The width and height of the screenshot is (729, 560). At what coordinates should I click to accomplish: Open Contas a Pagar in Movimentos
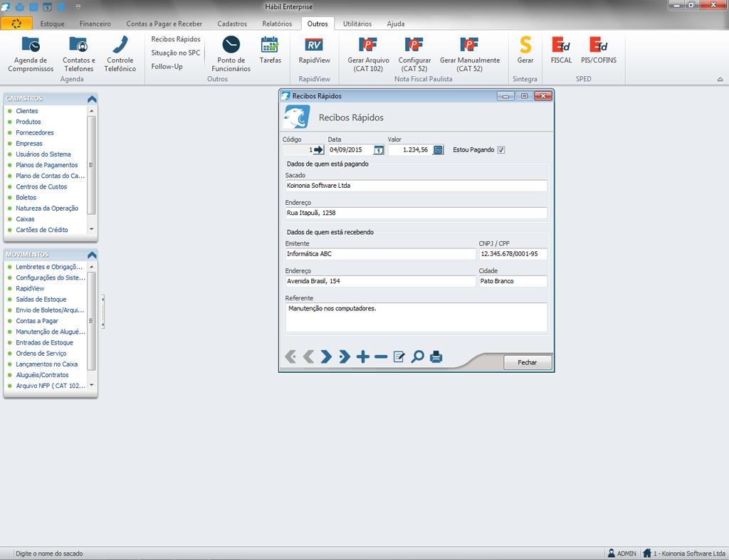coord(37,321)
